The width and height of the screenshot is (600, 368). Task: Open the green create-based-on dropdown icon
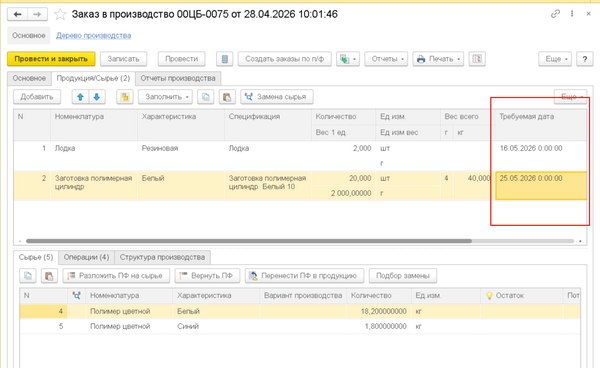point(348,59)
